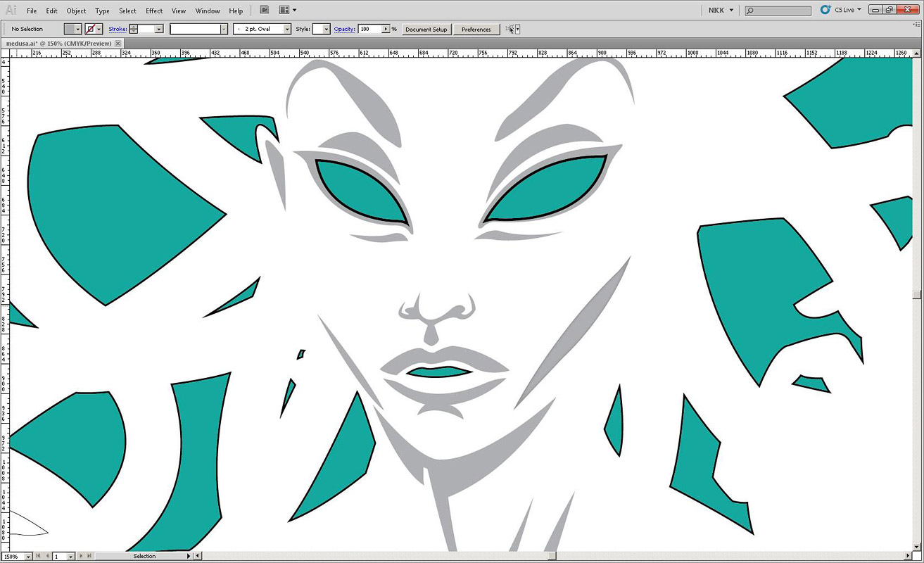The width and height of the screenshot is (924, 563).
Task: Click the Adobe Bridge icon
Action: coord(264,11)
